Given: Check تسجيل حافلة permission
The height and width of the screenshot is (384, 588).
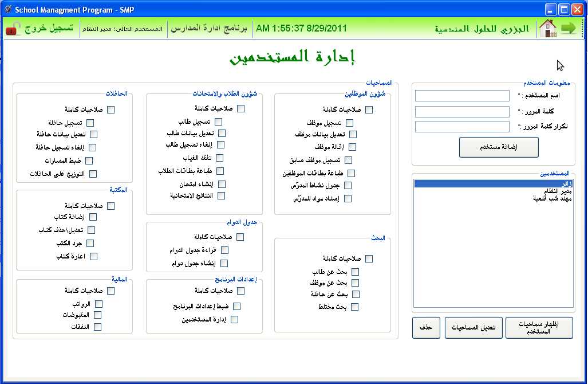Looking at the screenshot, I should tap(90, 123).
